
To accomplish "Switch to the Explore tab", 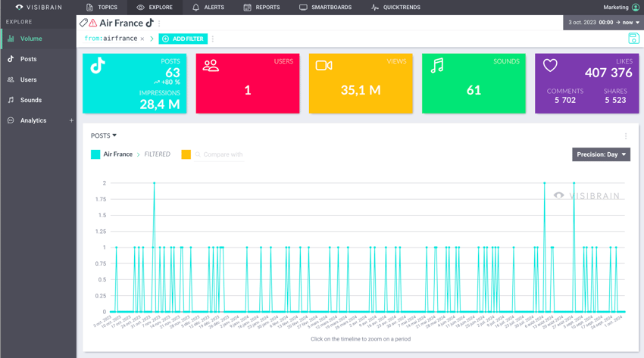I will point(155,8).
